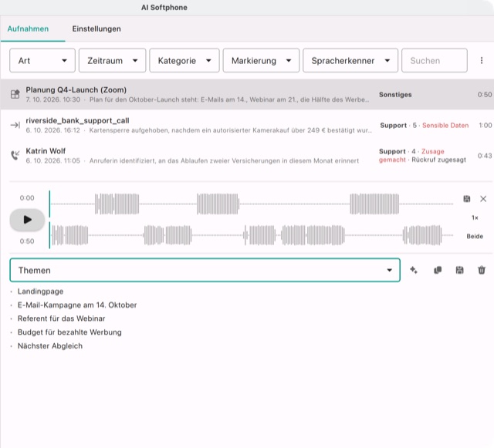The width and height of the screenshot is (494, 448).
Task: Open the Einstellungen tab
Action: point(96,29)
